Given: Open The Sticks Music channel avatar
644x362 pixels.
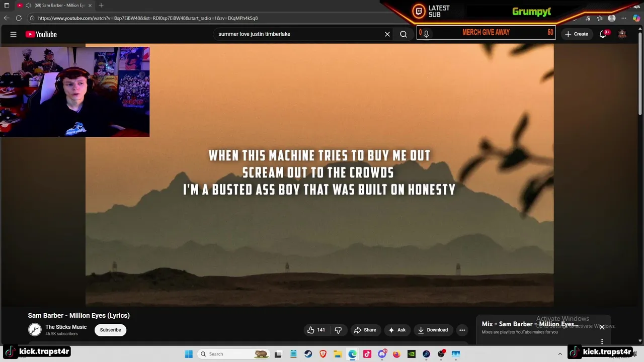Looking at the screenshot, I should pyautogui.click(x=35, y=330).
